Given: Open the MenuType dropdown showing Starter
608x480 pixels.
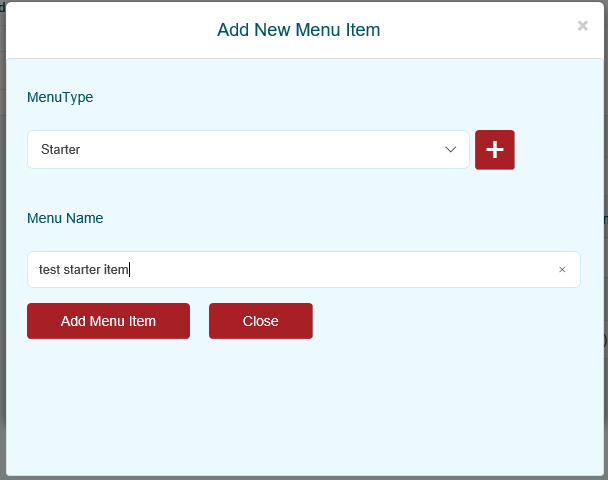Looking at the screenshot, I should coord(248,150).
